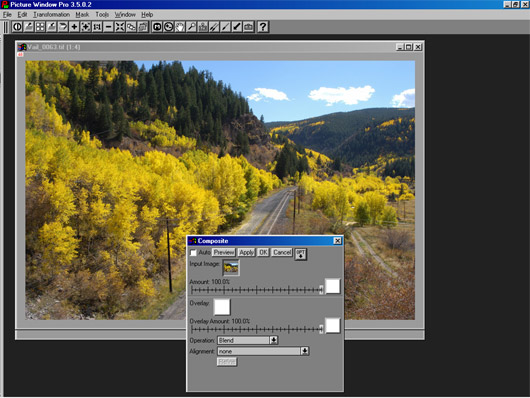This screenshot has width=530, height=398.
Task: Click the Overlay white color swatch
Action: pos(222,307)
